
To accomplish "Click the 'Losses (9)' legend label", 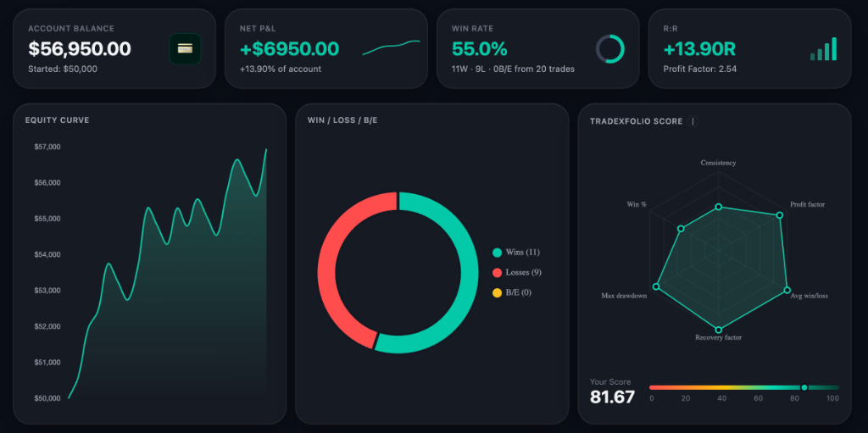I will [x=524, y=272].
